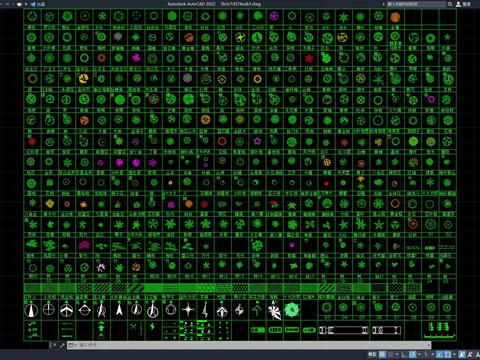The image size is (480, 360).
Task: Open the command history dropdown arrow
Action: point(76,345)
